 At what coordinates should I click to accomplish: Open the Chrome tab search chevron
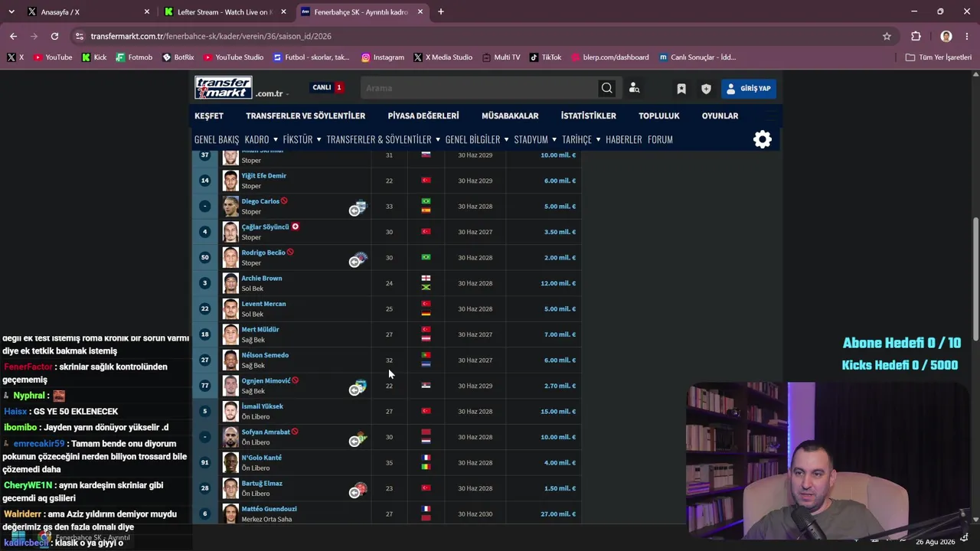[11, 11]
